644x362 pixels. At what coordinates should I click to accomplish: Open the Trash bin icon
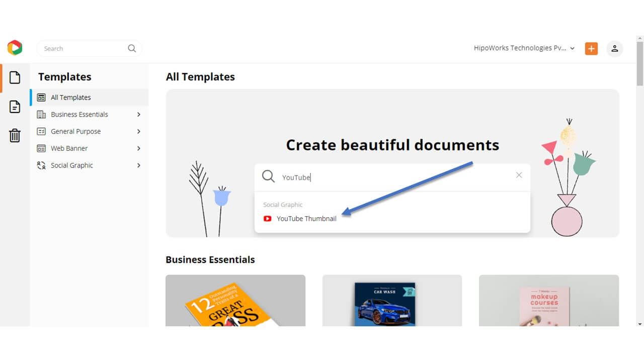click(15, 135)
